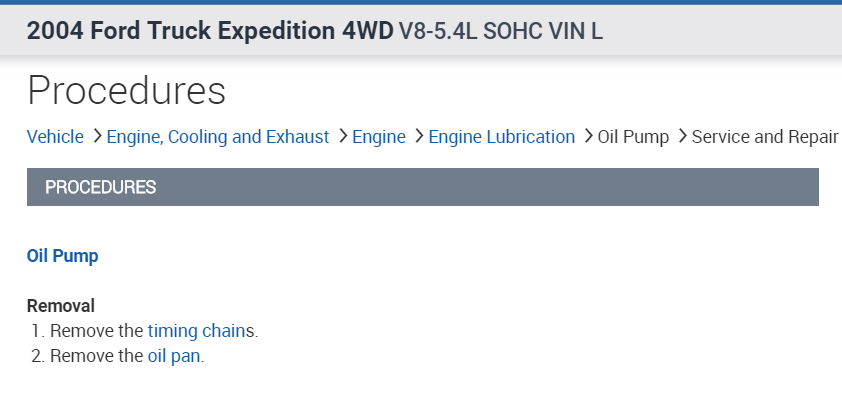Navigate to Engine Lubrication breadcrumb
Viewport: 842px width, 402px height.
(x=501, y=137)
